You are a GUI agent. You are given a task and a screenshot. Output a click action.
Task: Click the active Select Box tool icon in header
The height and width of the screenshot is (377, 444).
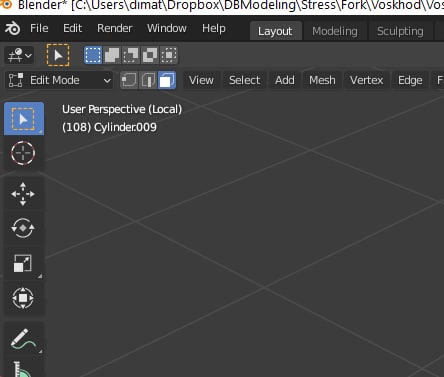(x=58, y=55)
